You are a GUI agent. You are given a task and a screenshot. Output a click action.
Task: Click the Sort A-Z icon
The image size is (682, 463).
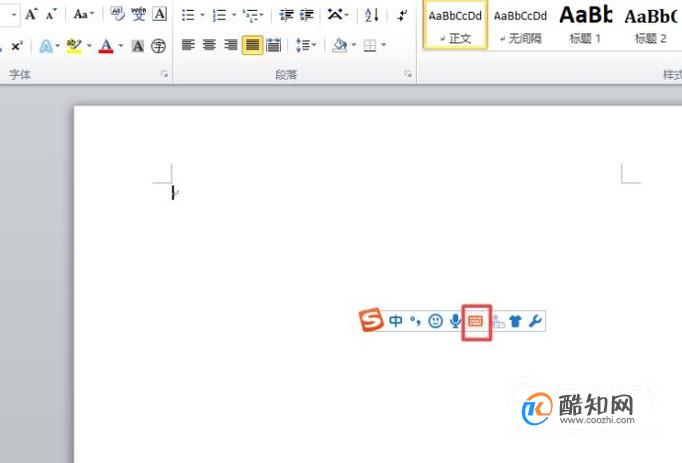point(372,16)
